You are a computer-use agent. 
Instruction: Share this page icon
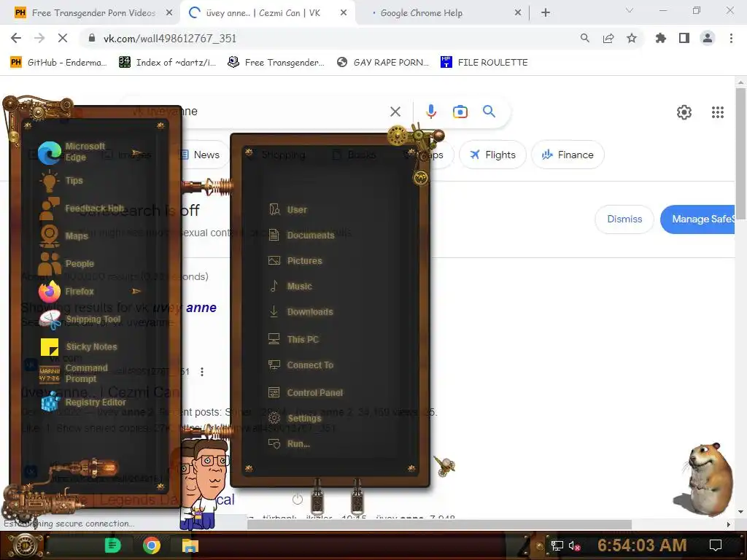click(608, 38)
